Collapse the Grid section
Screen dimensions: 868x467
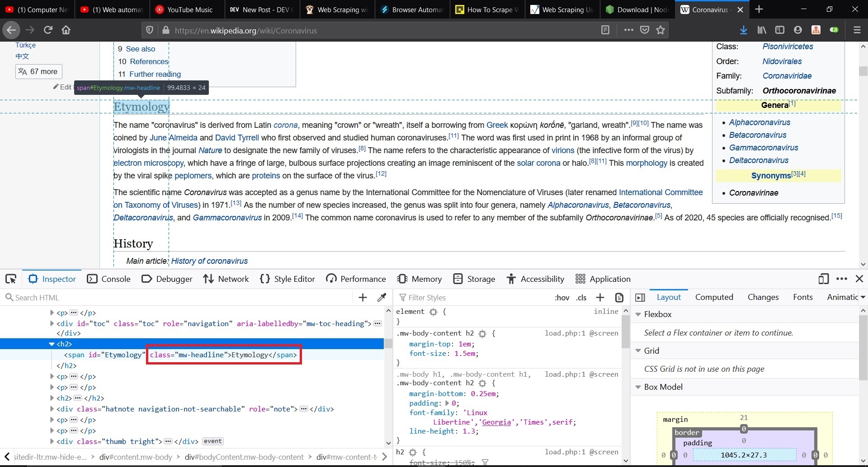(638, 351)
